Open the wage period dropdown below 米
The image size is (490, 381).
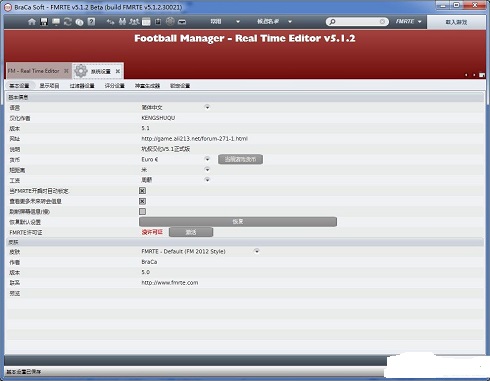pyautogui.click(x=207, y=180)
